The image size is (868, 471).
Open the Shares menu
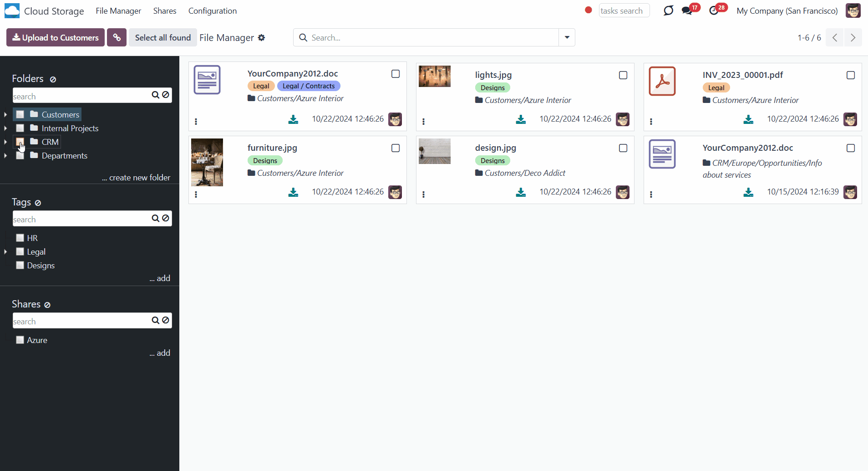164,11
